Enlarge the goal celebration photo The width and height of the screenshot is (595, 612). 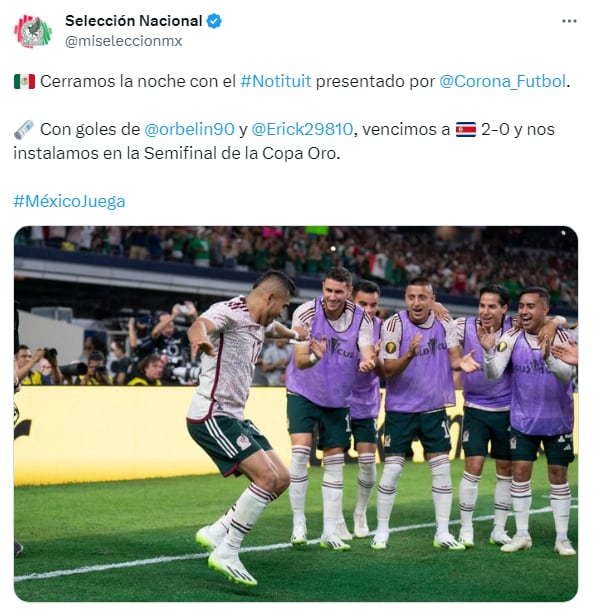point(296,414)
